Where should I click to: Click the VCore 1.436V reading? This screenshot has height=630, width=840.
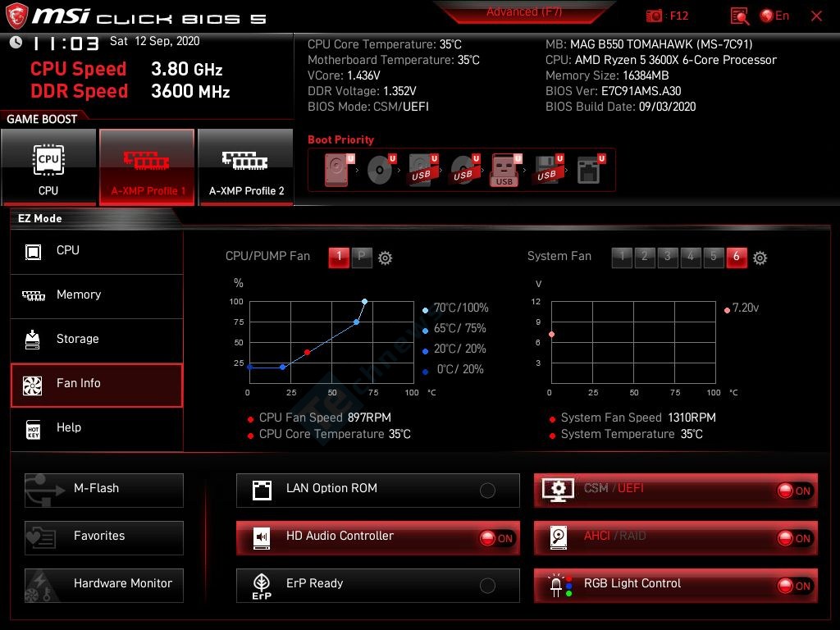[344, 75]
